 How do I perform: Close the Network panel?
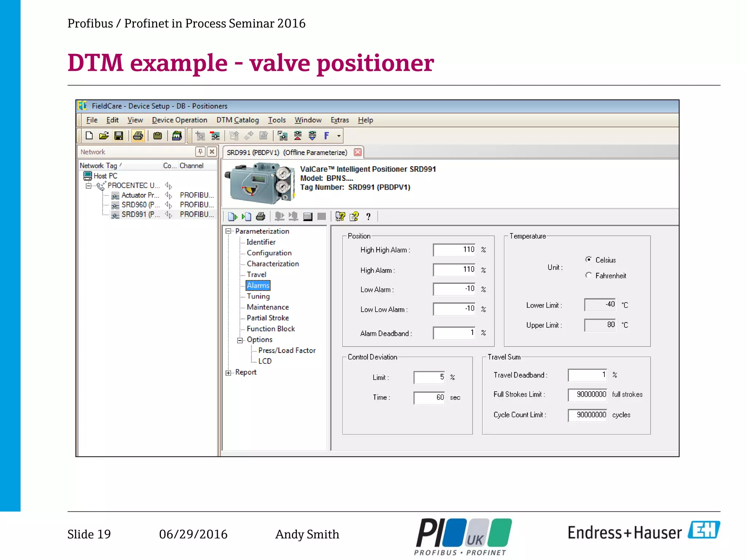212,151
